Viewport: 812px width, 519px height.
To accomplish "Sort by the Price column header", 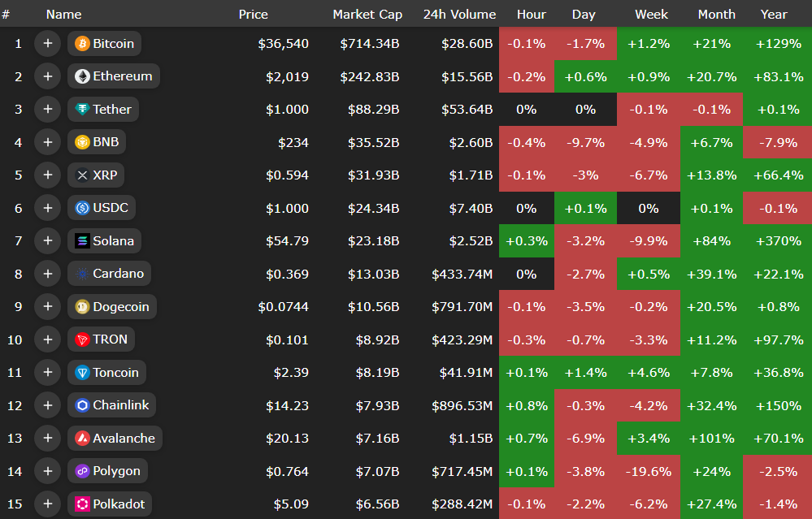I will pyautogui.click(x=253, y=14).
